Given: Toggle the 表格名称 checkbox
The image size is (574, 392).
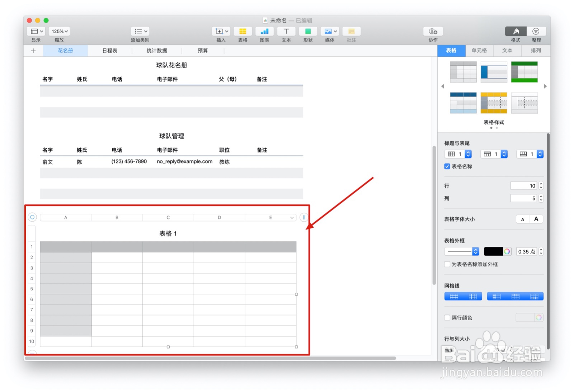Looking at the screenshot, I should [x=447, y=166].
